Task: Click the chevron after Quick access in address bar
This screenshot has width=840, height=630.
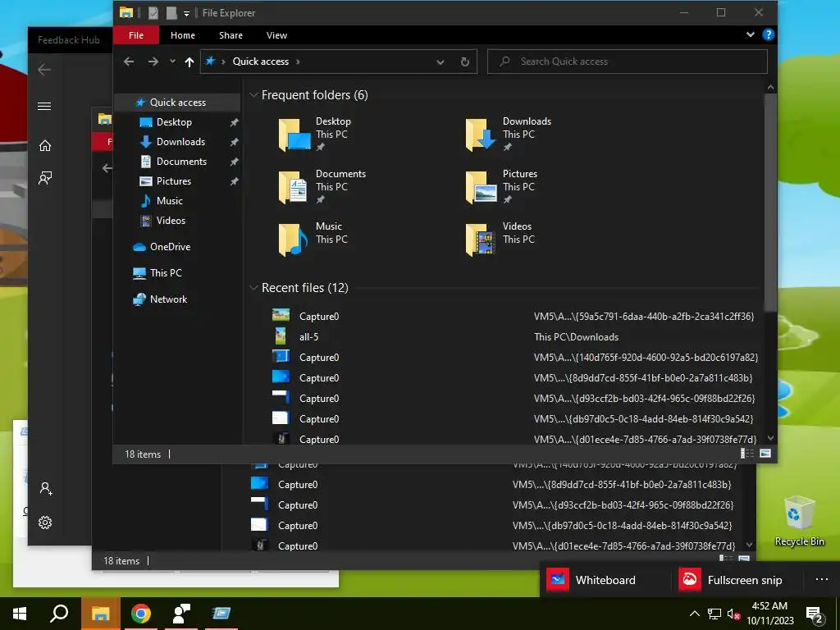Action: pyautogui.click(x=298, y=62)
